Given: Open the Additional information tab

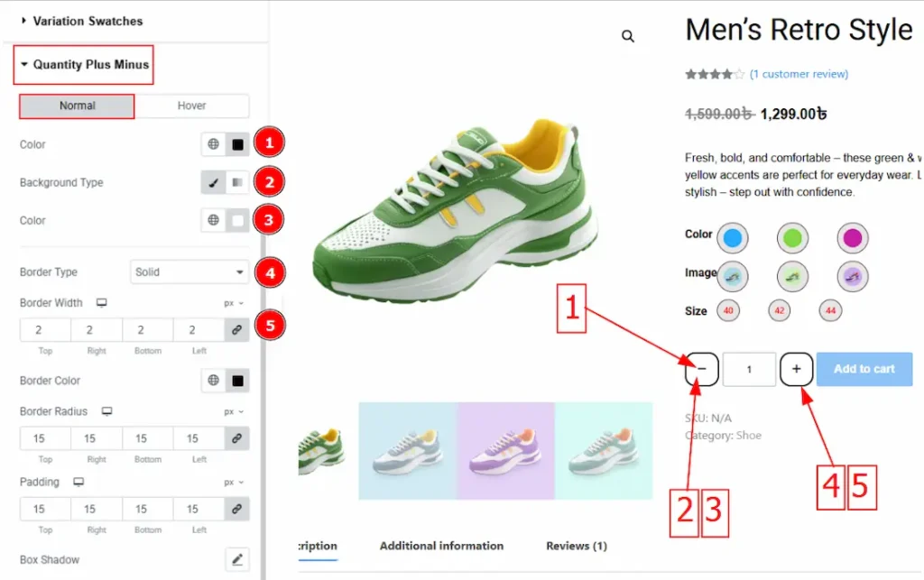Looking at the screenshot, I should pos(441,546).
